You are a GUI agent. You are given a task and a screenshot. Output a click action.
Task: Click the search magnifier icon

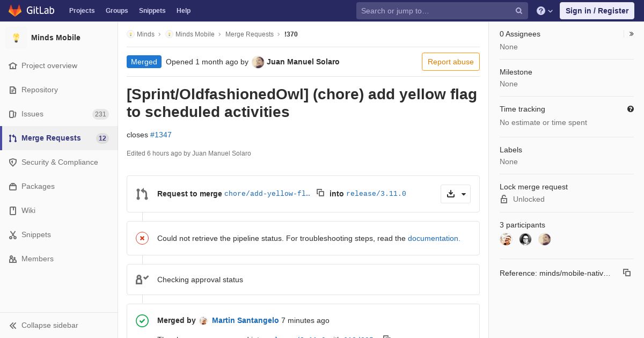point(519,11)
